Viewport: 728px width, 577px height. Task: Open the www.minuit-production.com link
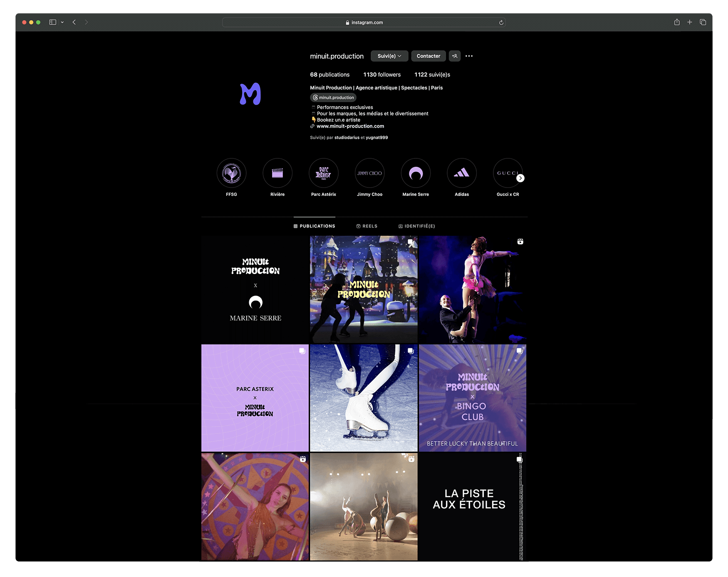point(350,126)
